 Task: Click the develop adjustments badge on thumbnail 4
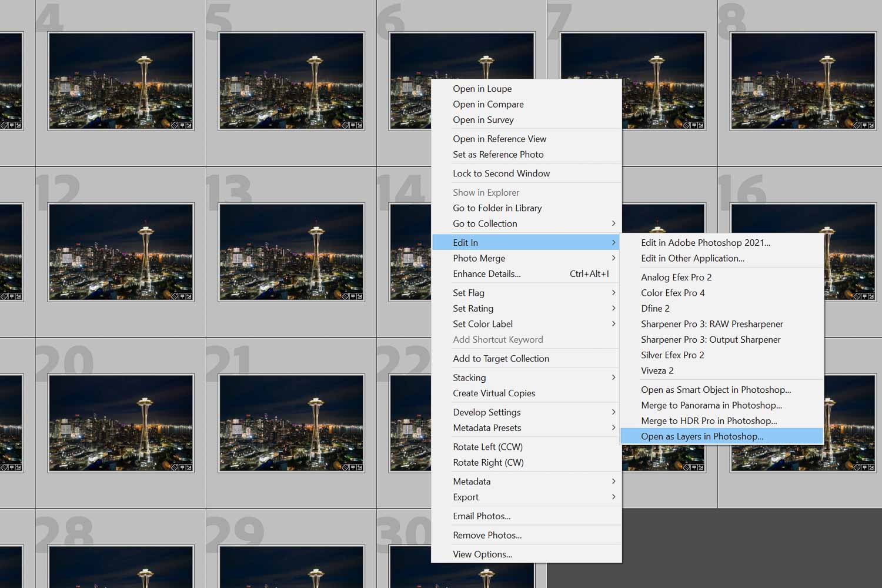click(189, 125)
